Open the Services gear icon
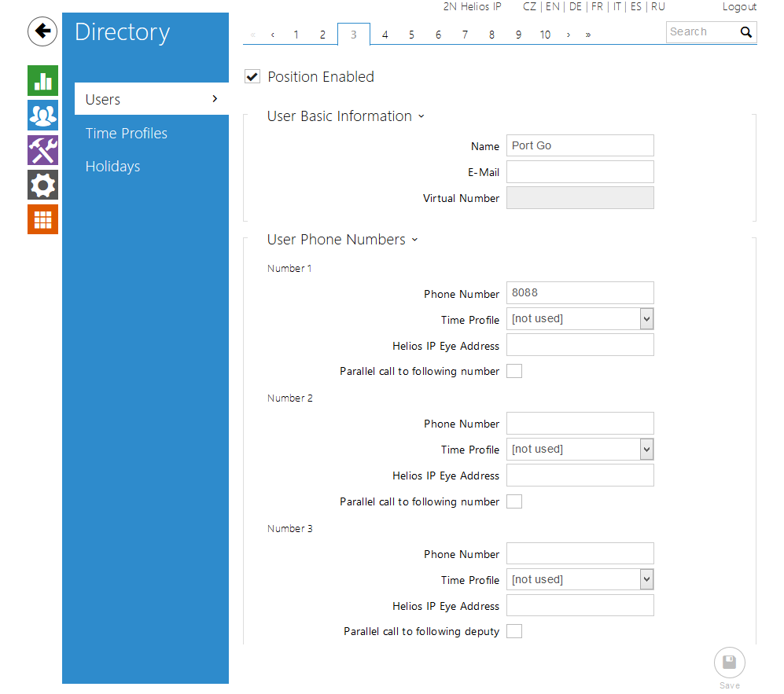This screenshot has width=784, height=694. click(x=42, y=185)
